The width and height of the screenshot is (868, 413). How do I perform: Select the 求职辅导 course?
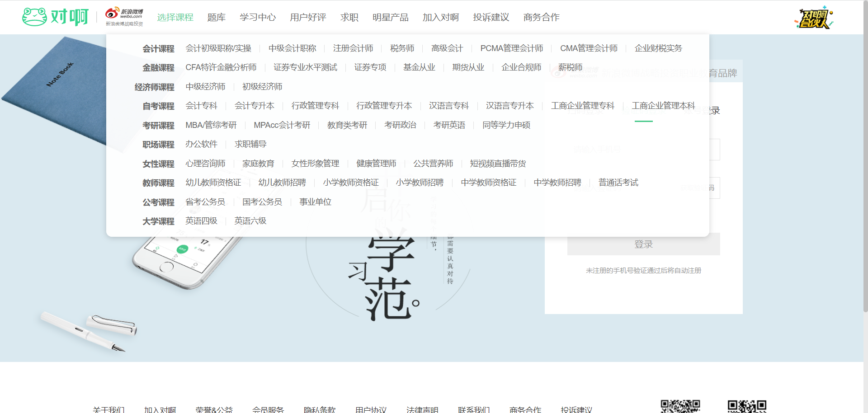tap(250, 144)
